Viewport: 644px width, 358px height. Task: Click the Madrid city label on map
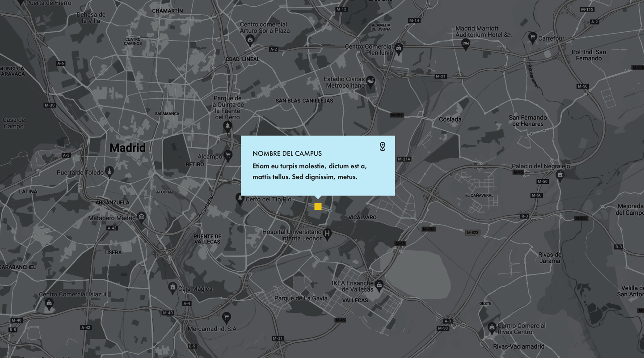(x=127, y=148)
